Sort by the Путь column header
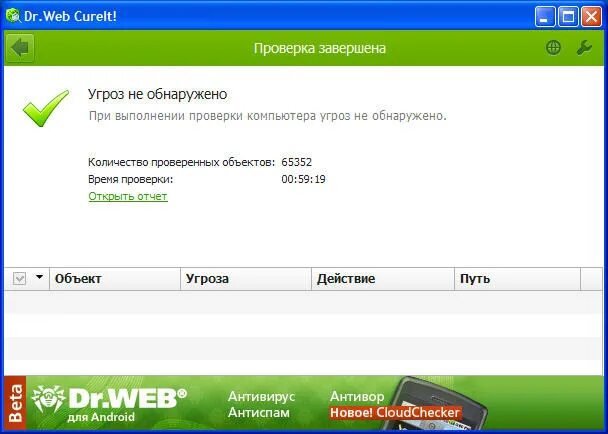 click(518, 278)
